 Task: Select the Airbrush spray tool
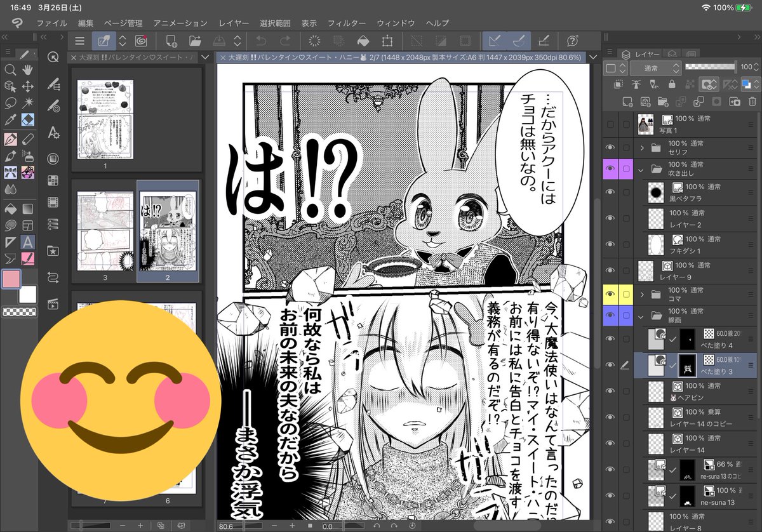[x=28, y=156]
